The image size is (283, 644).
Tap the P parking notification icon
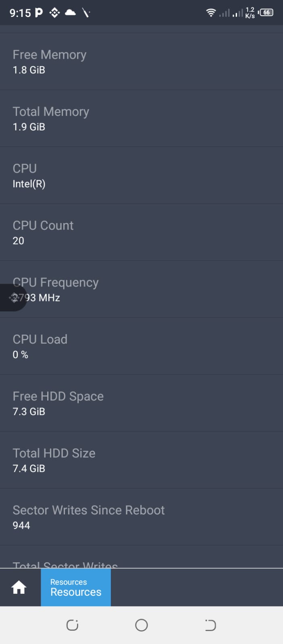39,13
